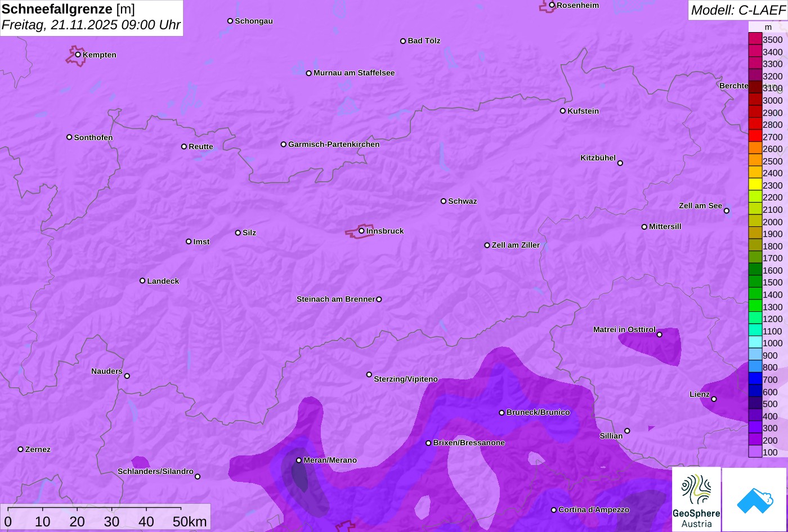
Task: Select the 3500 m legend color
Action: pyautogui.click(x=755, y=39)
